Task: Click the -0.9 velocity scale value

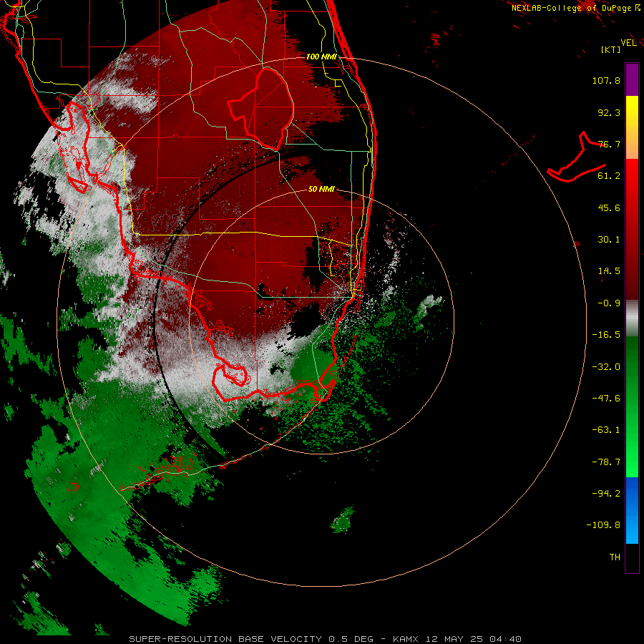Action: [609, 303]
